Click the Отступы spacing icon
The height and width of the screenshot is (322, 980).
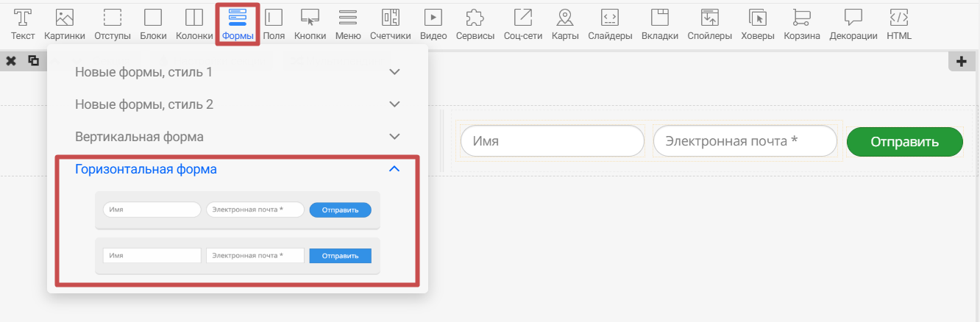coord(113,23)
